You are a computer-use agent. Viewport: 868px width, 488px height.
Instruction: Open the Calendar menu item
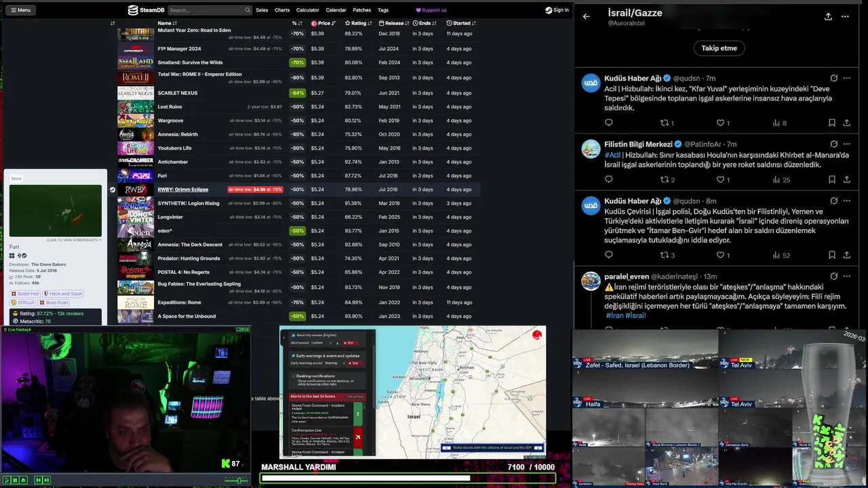(x=336, y=10)
